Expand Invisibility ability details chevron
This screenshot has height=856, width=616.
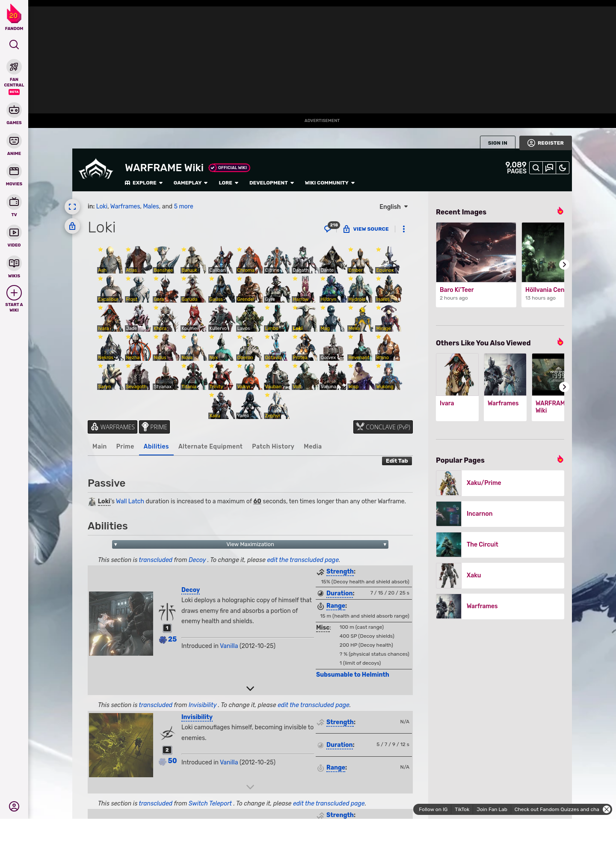point(250,787)
